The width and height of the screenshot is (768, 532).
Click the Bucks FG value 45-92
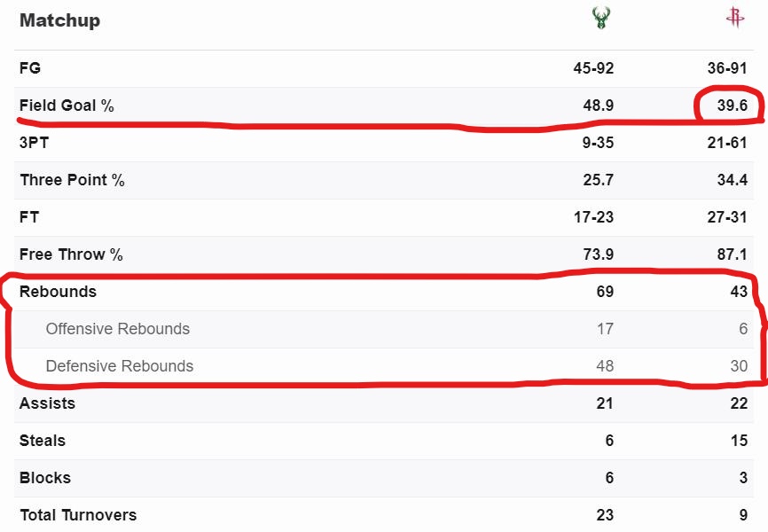tap(593, 68)
